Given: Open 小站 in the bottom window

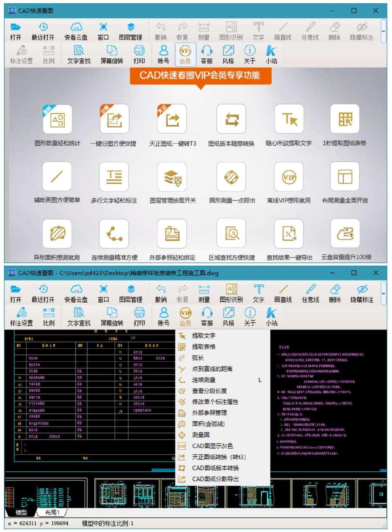Looking at the screenshot, I should [x=271, y=317].
